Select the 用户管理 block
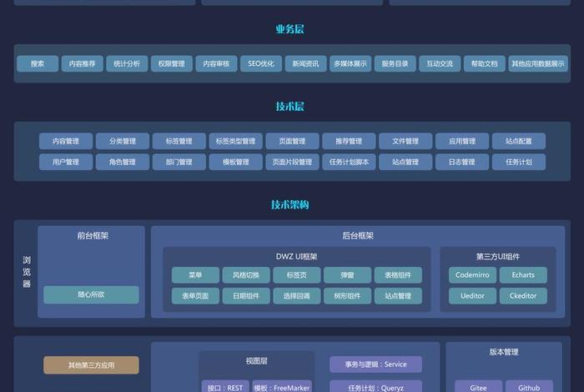 point(66,162)
